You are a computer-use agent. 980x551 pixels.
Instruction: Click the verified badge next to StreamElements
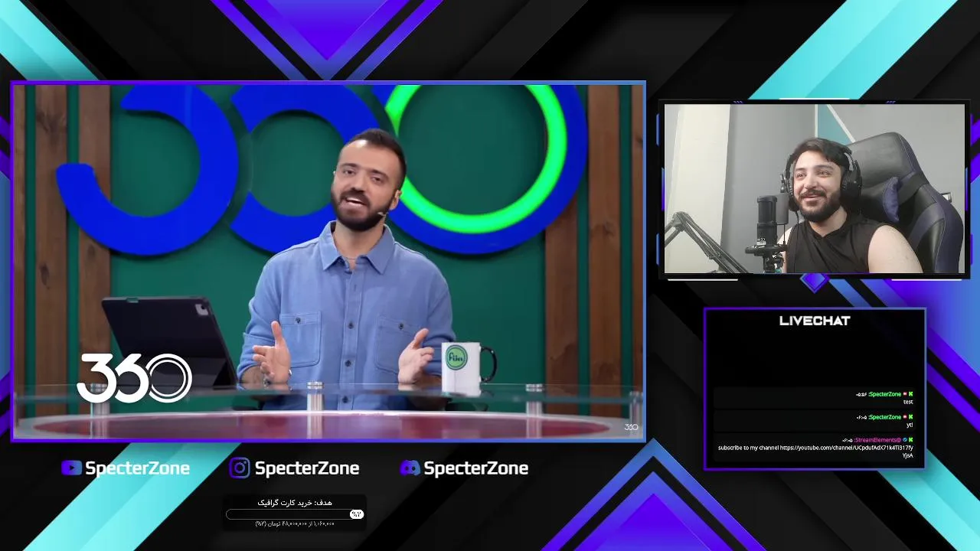pyautogui.click(x=904, y=440)
